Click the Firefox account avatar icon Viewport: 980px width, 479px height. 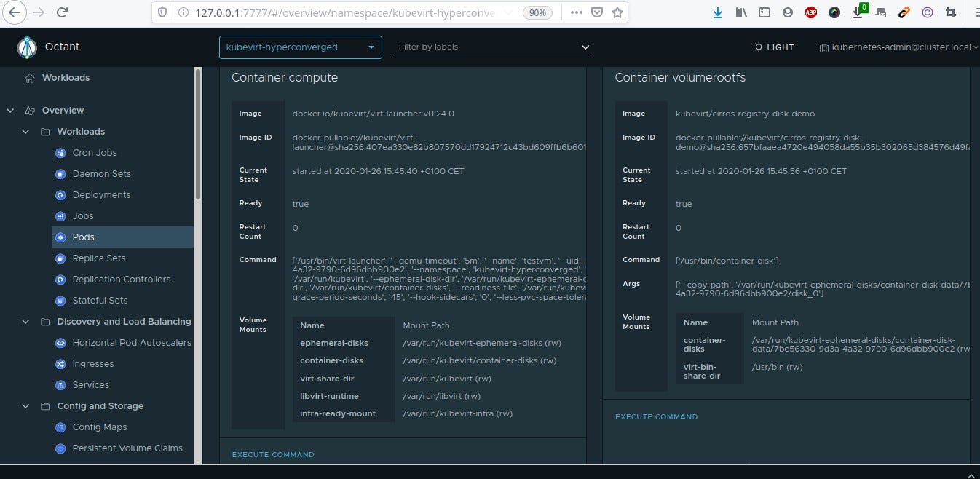click(x=787, y=12)
